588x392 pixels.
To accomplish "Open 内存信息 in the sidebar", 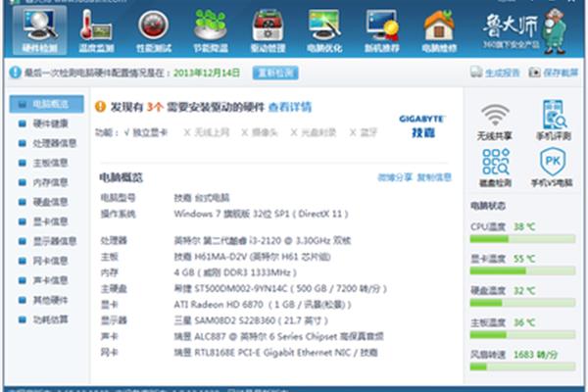I will (43, 182).
